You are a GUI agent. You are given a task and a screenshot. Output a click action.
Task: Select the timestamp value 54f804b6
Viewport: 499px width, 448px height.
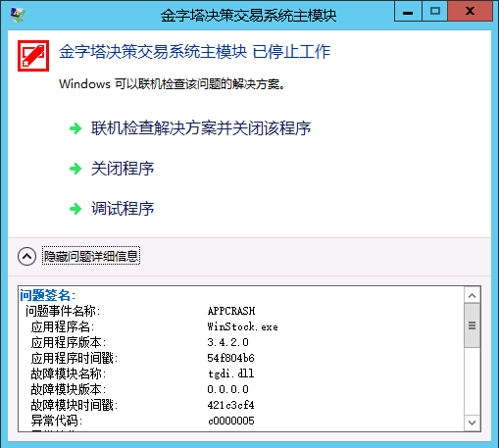(230, 358)
